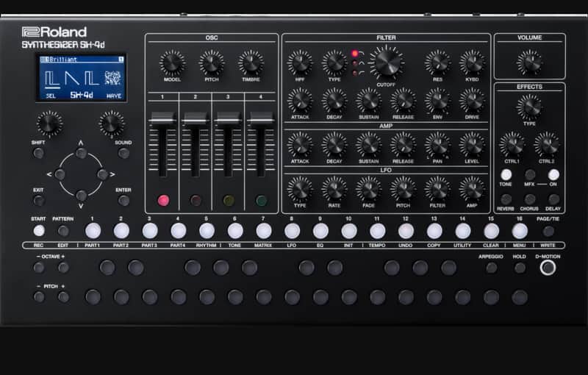Click the PITCH plus button

[63, 297]
